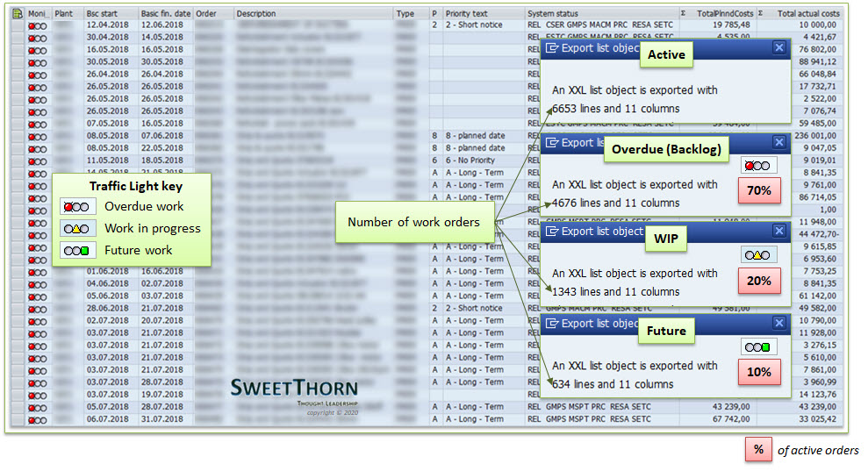Click the Future work traffic light in key
868x471 pixels.
tap(75, 251)
